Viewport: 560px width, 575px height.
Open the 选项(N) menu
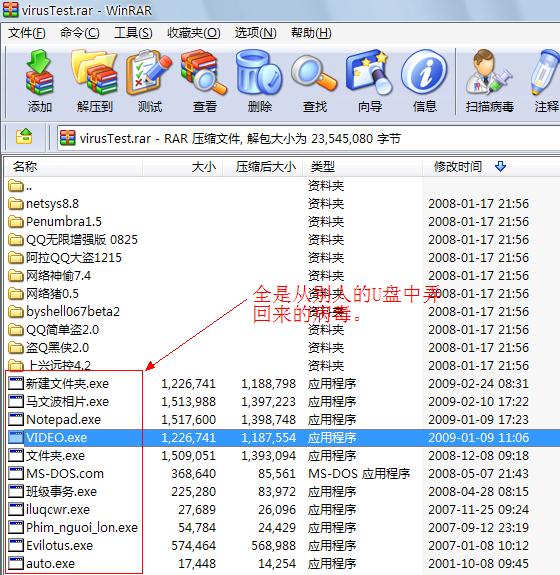(x=255, y=33)
